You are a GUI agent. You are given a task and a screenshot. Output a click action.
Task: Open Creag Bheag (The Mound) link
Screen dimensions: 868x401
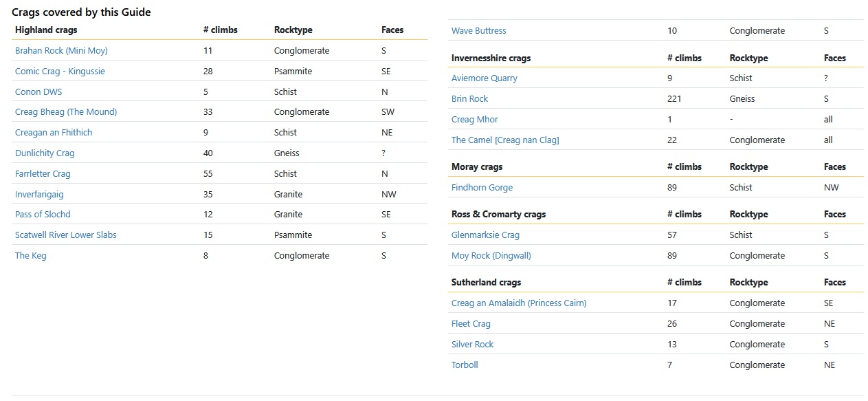(66, 112)
